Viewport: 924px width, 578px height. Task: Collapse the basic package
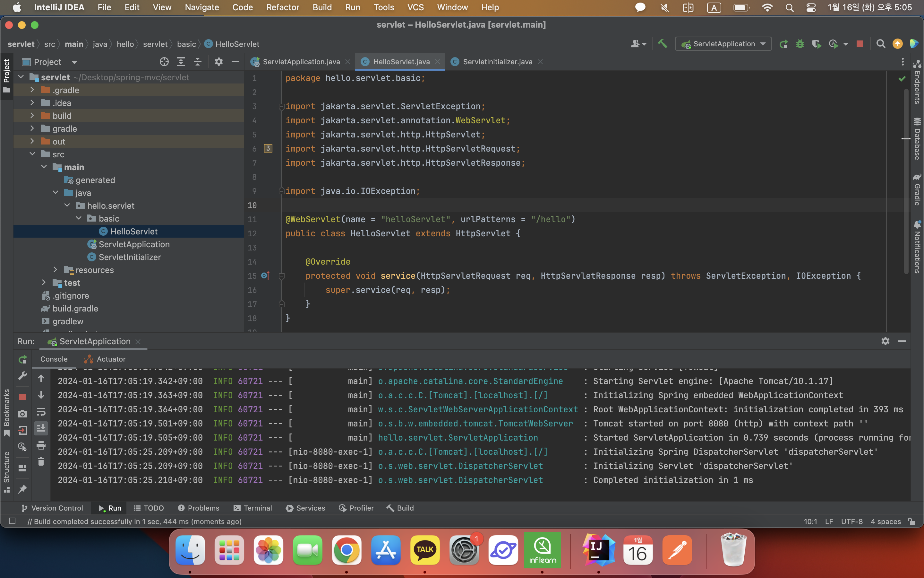(x=79, y=218)
